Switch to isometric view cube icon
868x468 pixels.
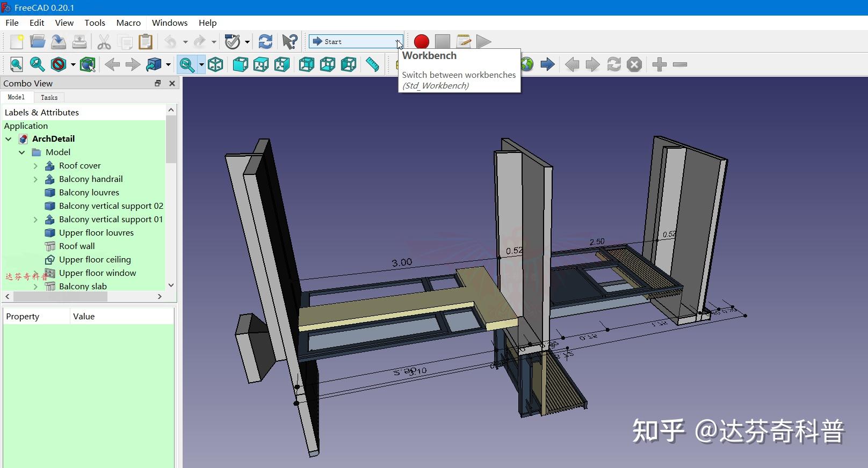tap(215, 64)
